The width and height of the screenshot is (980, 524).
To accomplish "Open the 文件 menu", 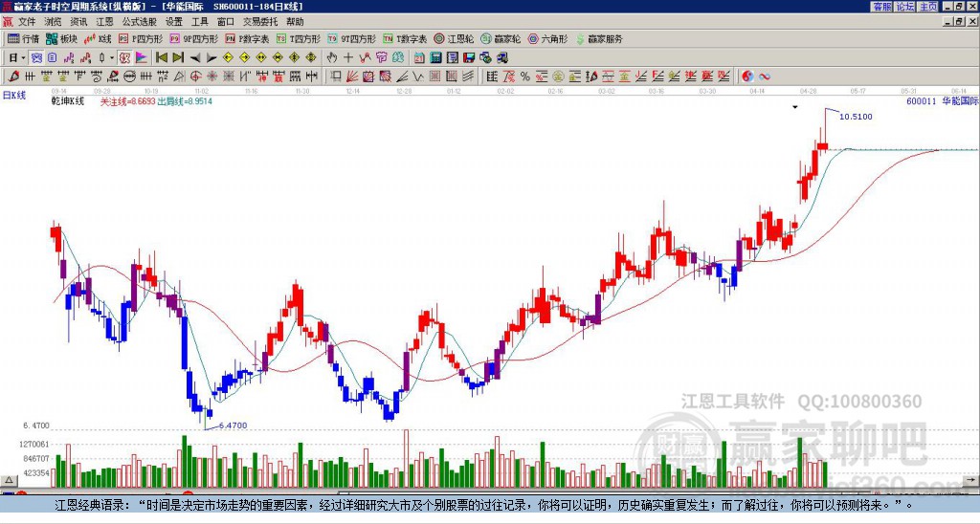I will (28, 22).
